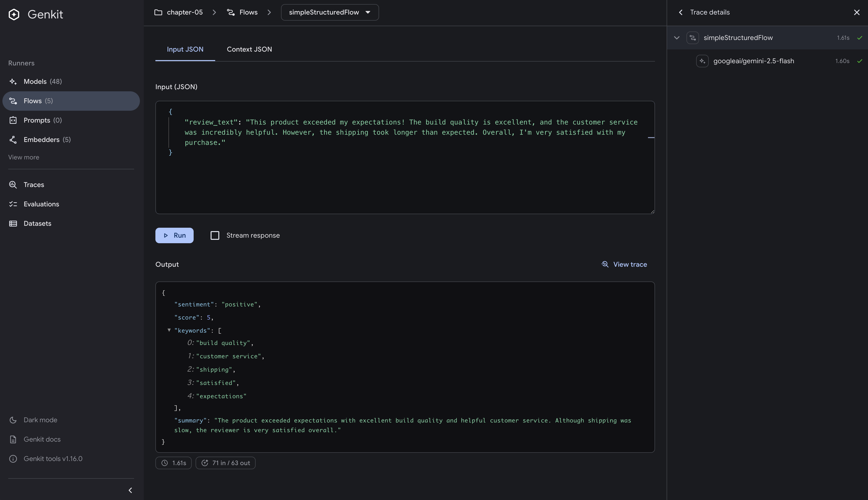Image resolution: width=868 pixels, height=500 pixels.
Task: Click the Embedders icon in sidebar
Action: click(13, 140)
